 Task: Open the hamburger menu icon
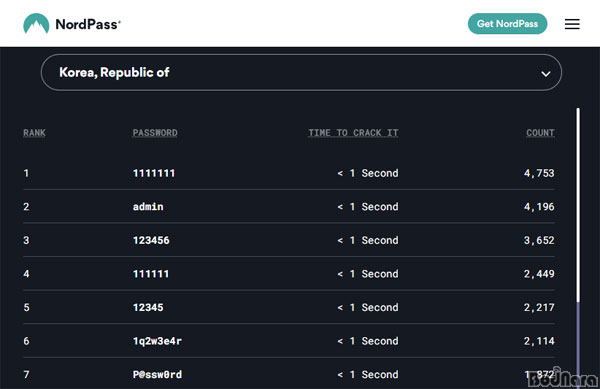(x=572, y=24)
